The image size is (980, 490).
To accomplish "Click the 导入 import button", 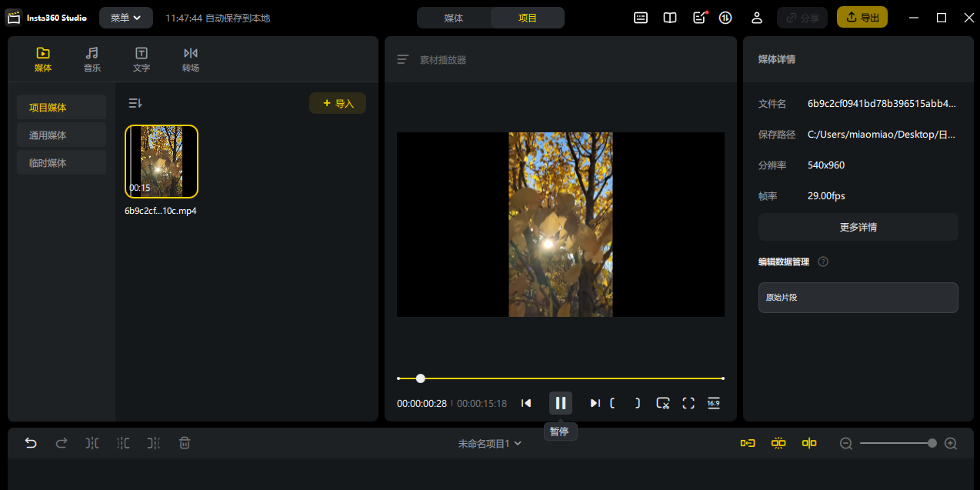I will [x=338, y=103].
